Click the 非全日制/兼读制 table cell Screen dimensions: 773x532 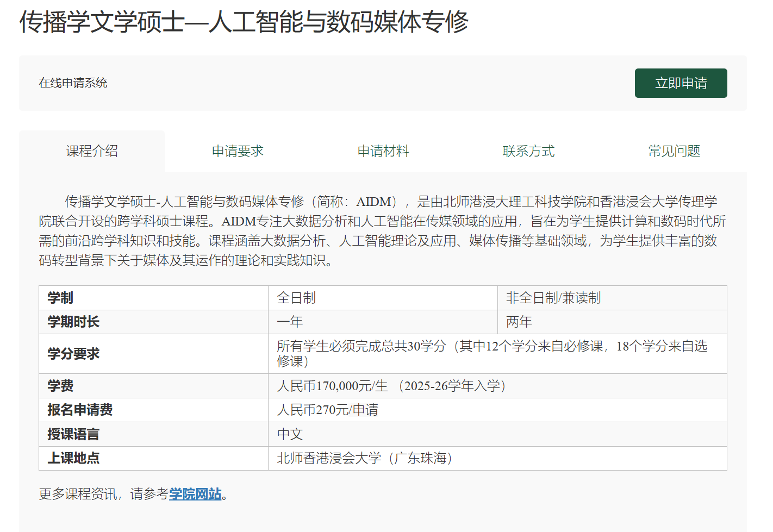(x=613, y=298)
